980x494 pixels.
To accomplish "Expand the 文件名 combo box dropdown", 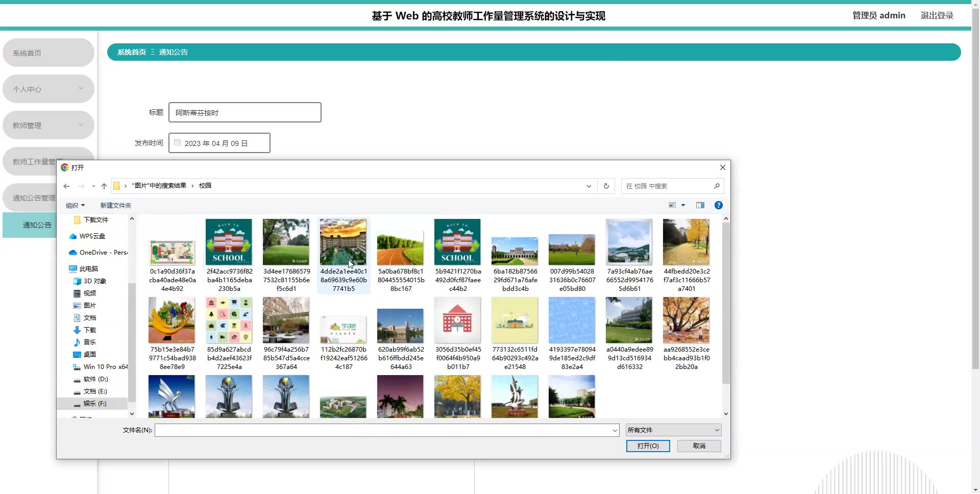I will click(x=615, y=430).
